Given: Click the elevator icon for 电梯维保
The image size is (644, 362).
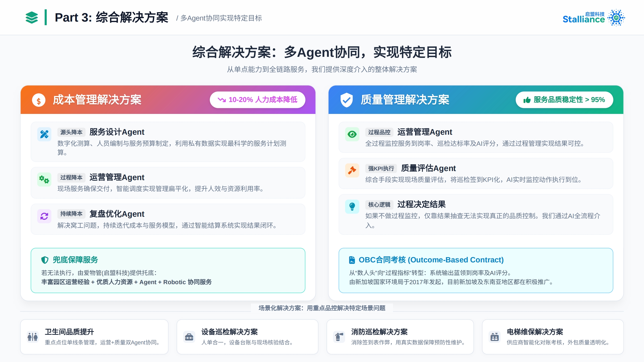Looking at the screenshot, I should 494,337.
